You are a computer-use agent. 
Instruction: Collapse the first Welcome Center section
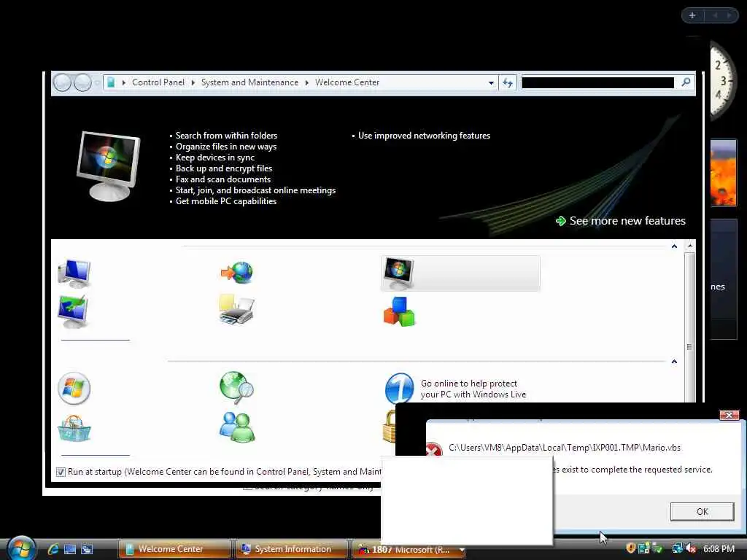(x=674, y=246)
